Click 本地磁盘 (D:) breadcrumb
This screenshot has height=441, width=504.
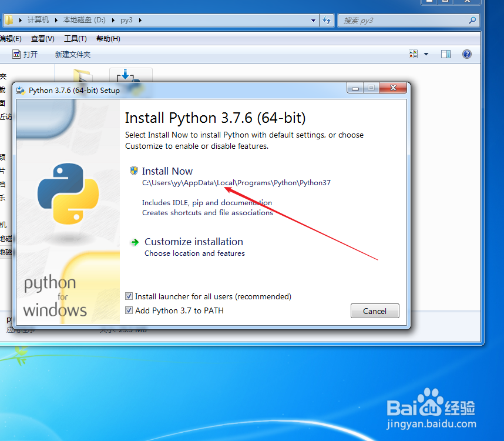pos(84,20)
